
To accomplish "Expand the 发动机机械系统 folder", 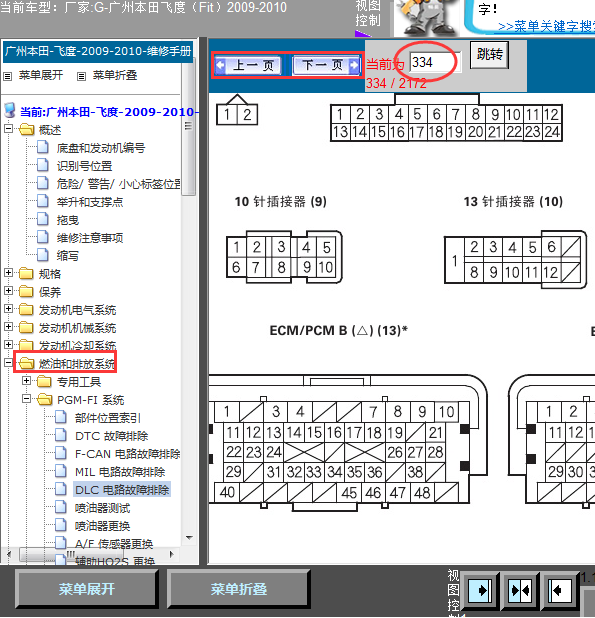I will pos(8,327).
